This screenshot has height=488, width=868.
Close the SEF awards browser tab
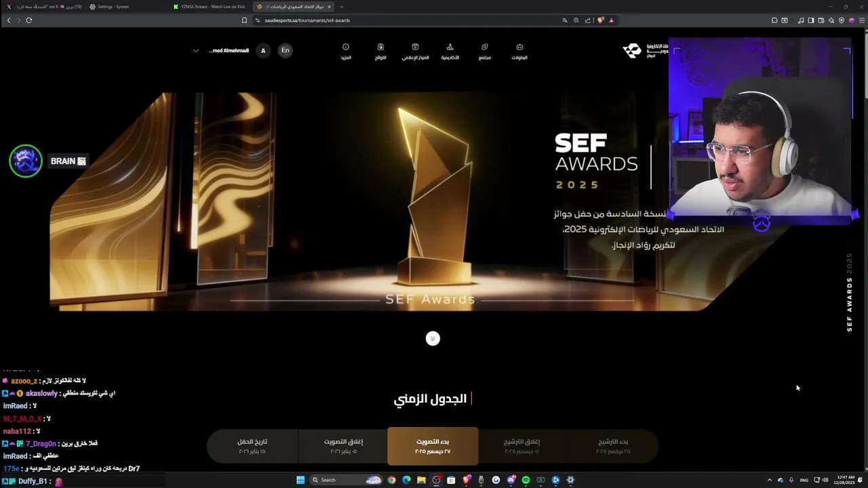[330, 7]
